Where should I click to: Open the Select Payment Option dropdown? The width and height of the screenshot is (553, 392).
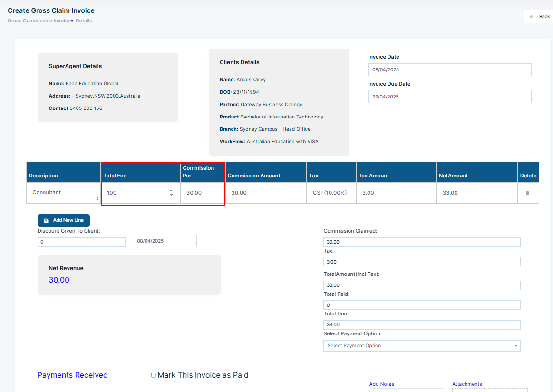[422, 346]
